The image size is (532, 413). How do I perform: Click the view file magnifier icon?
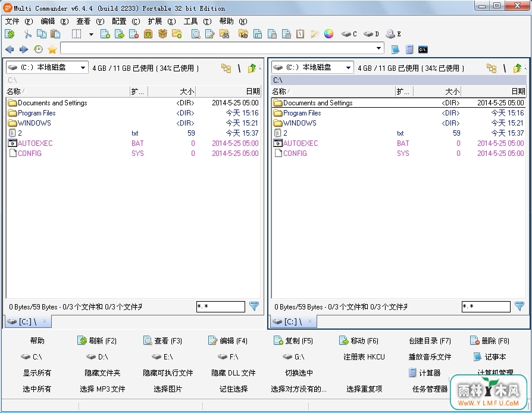click(x=196, y=34)
